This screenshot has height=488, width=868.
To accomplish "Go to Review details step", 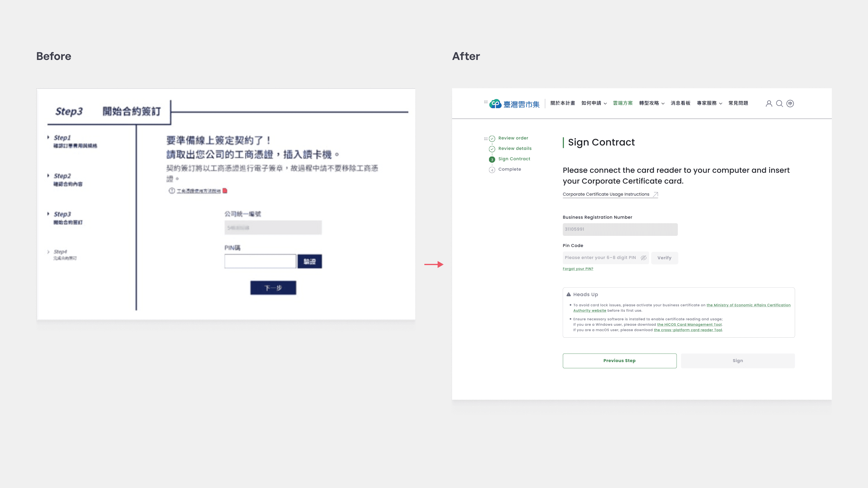I will pos(514,149).
